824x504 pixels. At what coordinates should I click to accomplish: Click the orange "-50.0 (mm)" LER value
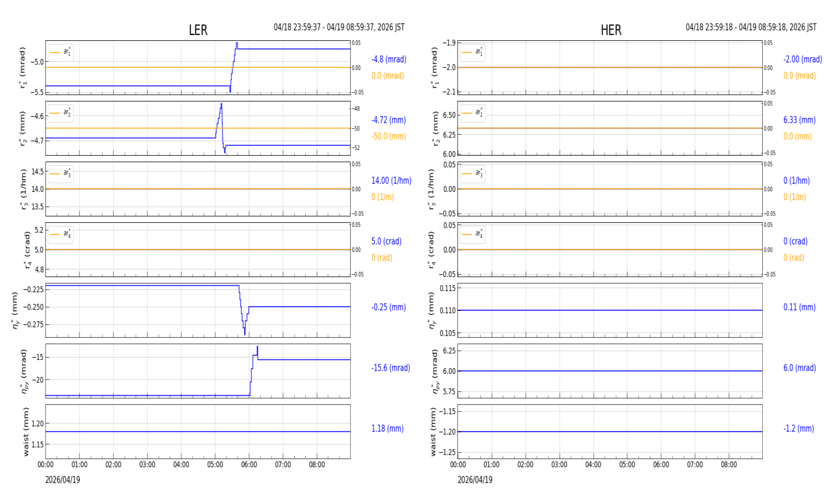pos(389,136)
